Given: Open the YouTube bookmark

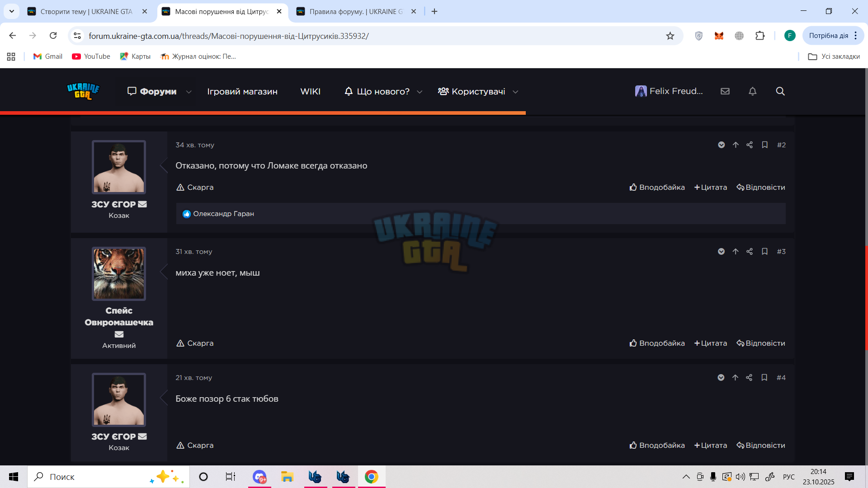Looking at the screenshot, I should click(x=91, y=56).
